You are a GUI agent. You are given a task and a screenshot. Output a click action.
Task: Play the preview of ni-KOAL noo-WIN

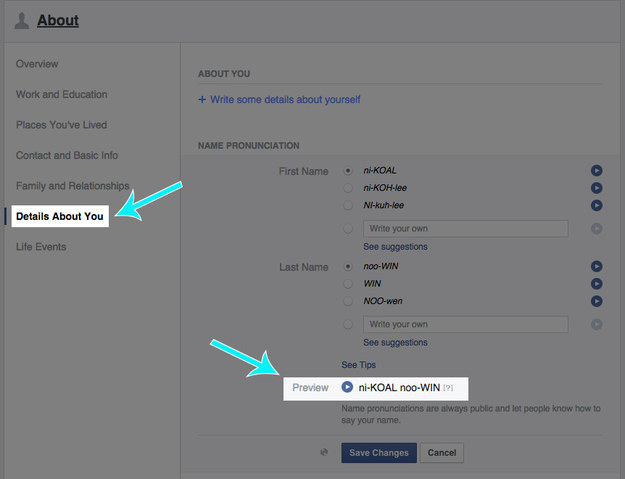click(347, 387)
